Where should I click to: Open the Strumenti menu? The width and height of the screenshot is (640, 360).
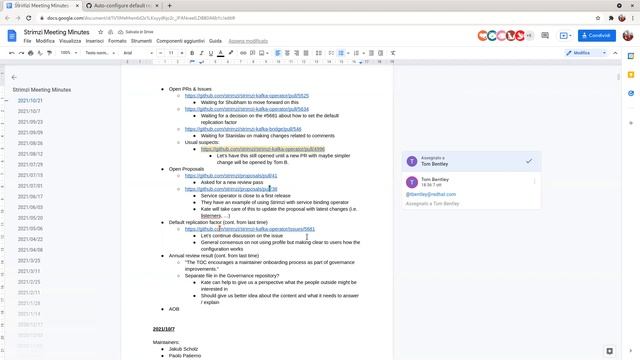click(141, 41)
